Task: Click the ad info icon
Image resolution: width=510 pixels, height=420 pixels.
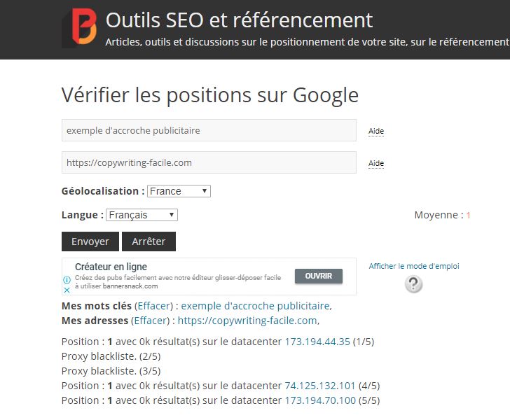Action: (x=67, y=280)
